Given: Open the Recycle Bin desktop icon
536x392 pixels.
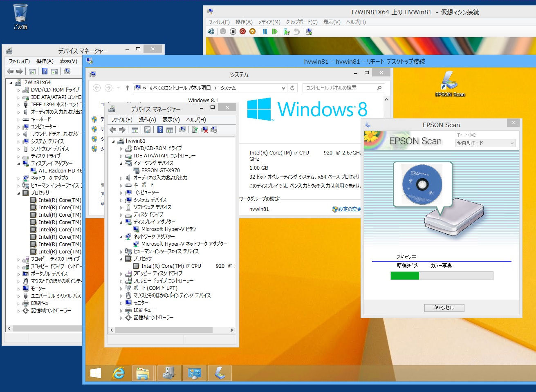Looking at the screenshot, I should [20, 17].
